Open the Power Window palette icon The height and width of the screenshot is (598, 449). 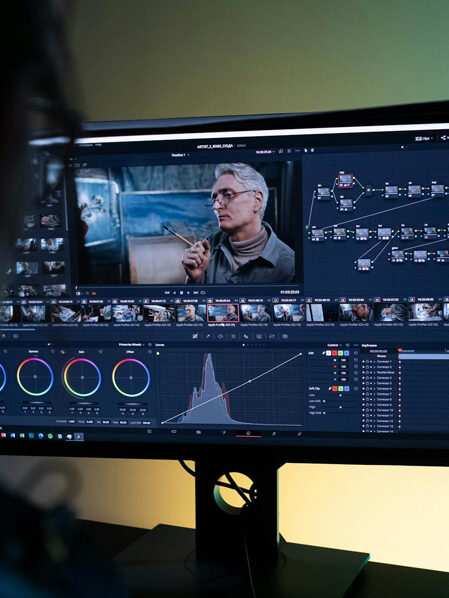point(220,336)
